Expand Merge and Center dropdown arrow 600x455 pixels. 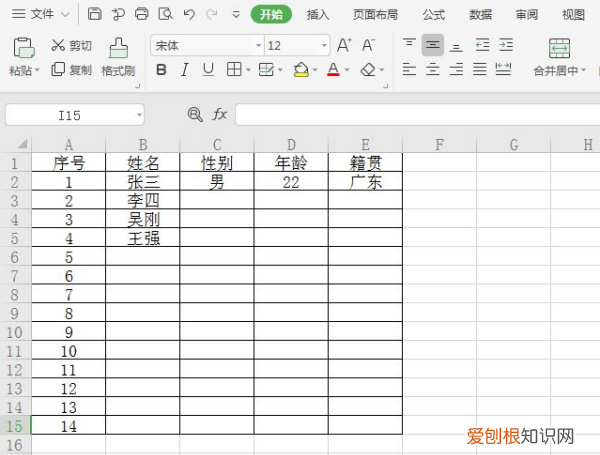tap(584, 70)
